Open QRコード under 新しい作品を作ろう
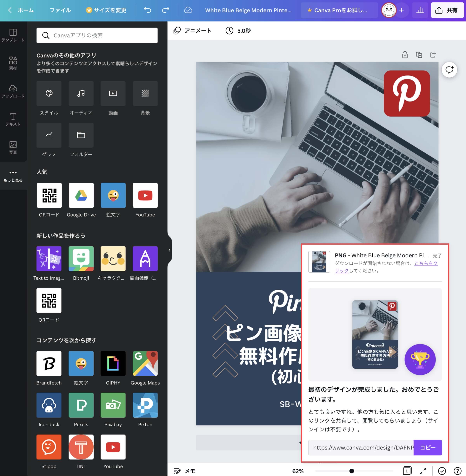The height and width of the screenshot is (476, 466). coord(49,300)
